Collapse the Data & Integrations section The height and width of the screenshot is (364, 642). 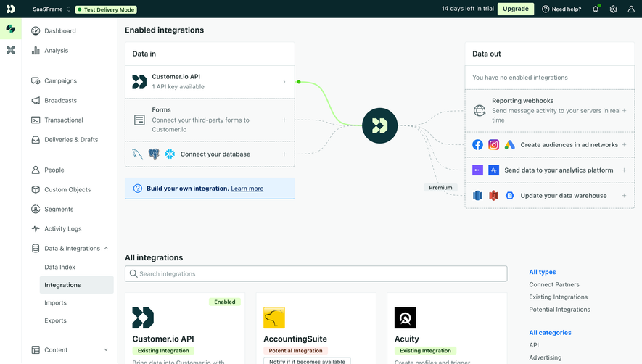click(106, 249)
